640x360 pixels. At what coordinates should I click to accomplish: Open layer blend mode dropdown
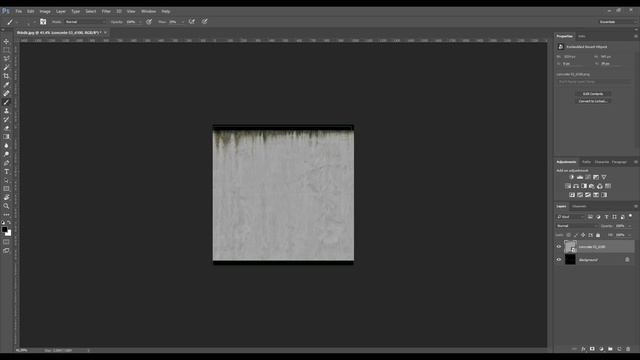click(576, 226)
